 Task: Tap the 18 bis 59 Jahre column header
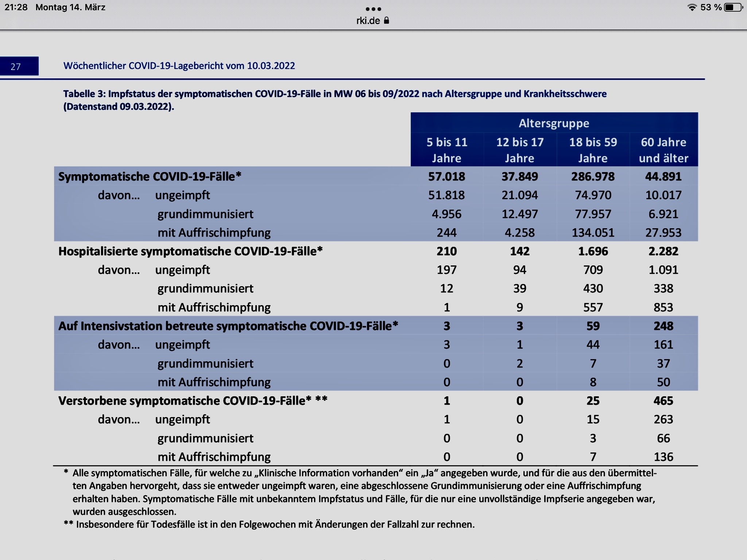pyautogui.click(x=593, y=150)
